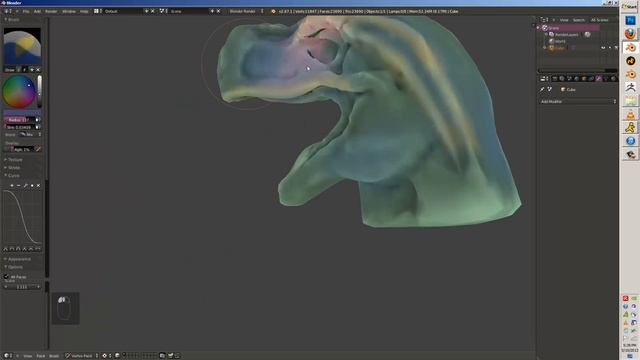Pick a hue on the color wheel

[19, 91]
